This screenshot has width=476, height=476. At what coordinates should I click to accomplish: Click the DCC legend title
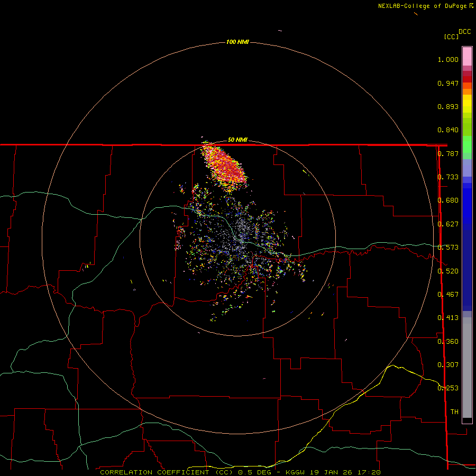464,32
